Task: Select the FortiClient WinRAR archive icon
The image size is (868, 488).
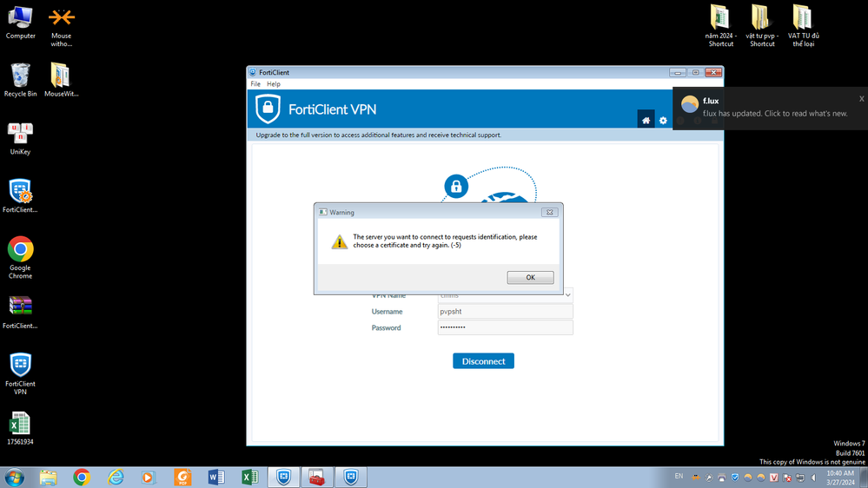Action: coord(21,312)
